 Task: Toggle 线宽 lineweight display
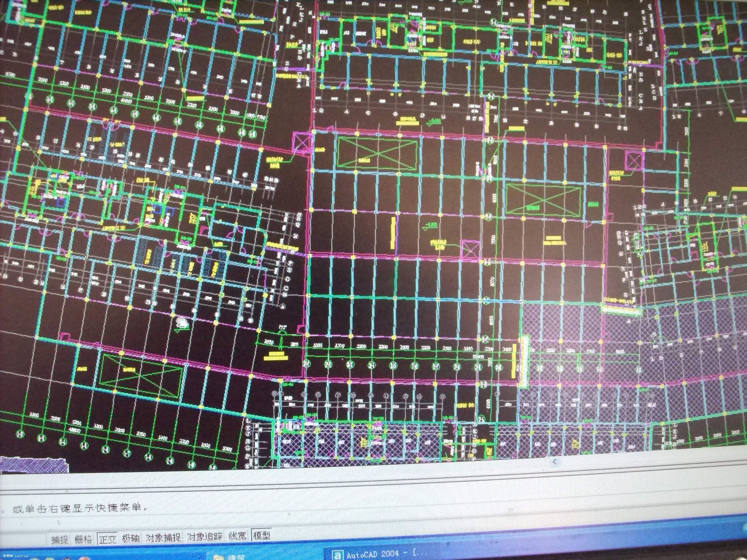point(237,535)
